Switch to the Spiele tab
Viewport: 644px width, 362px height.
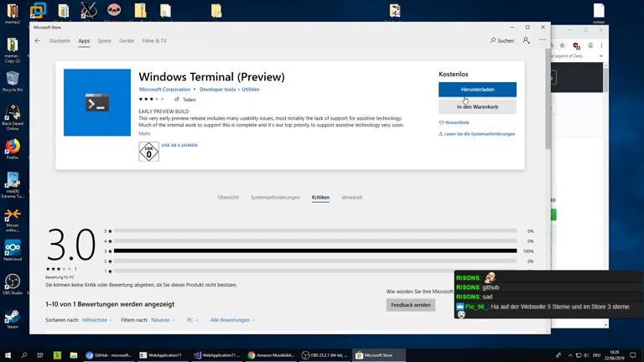coord(104,40)
